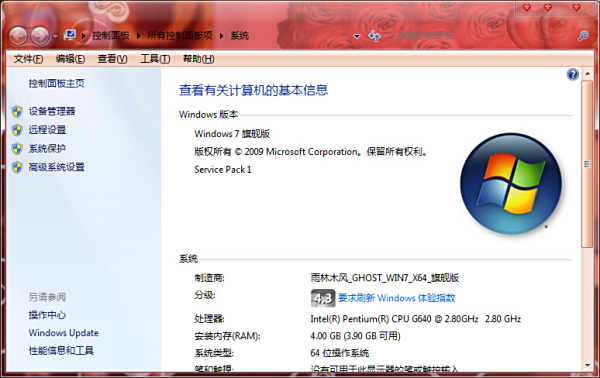Click the magnifier search icon
This screenshot has height=378, width=600.
point(583,36)
